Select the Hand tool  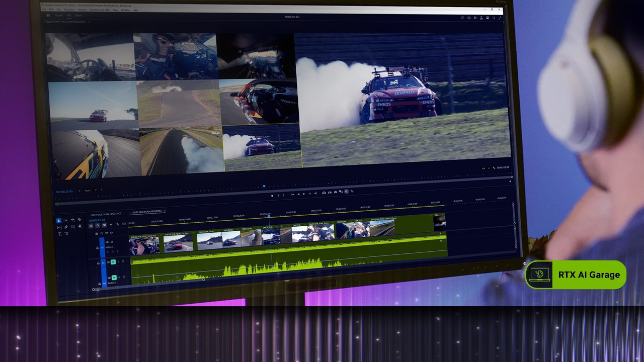point(79,226)
